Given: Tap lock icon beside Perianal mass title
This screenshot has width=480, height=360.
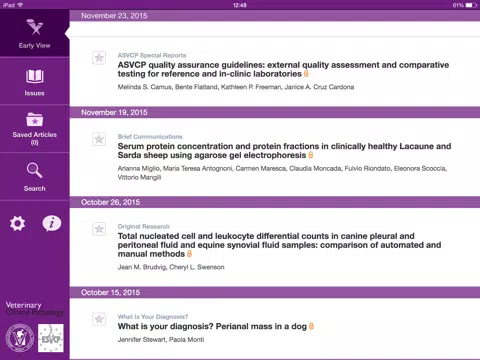Looking at the screenshot, I should coord(311,326).
